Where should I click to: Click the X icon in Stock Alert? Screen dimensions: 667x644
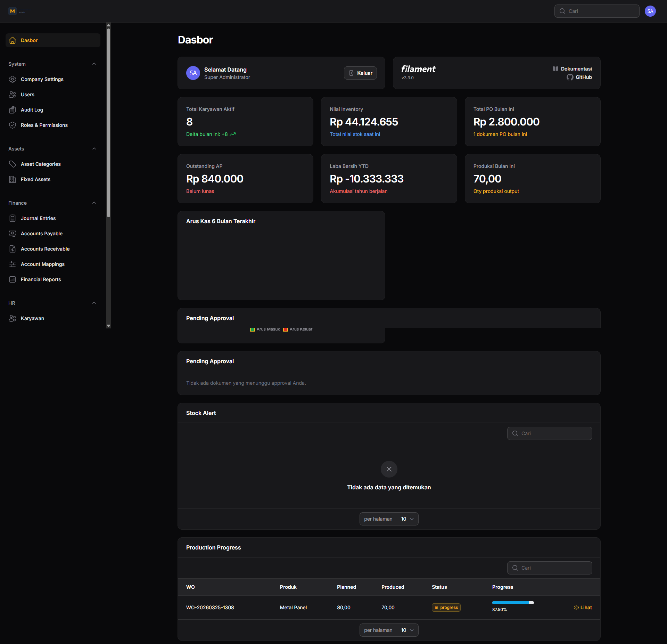tap(389, 469)
